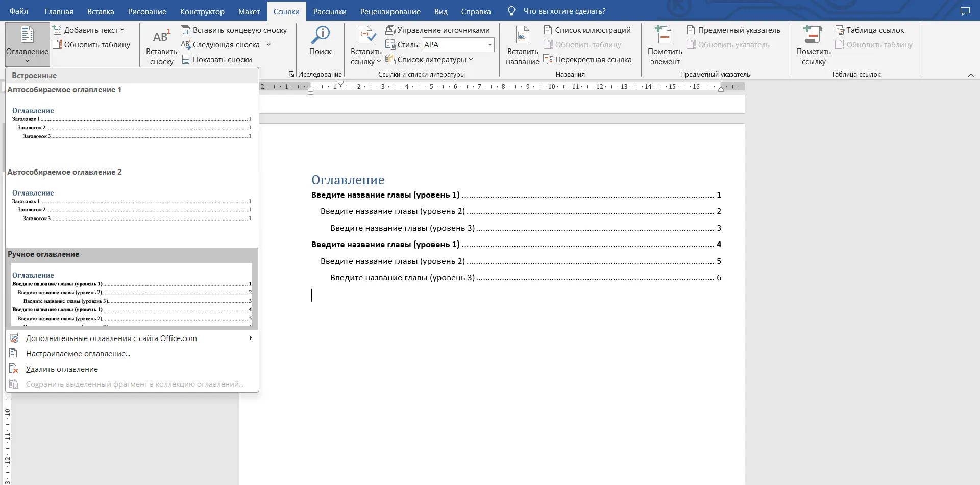980x485 pixels.
Task: Open the APA style combo box
Action: pyautogui.click(x=458, y=45)
